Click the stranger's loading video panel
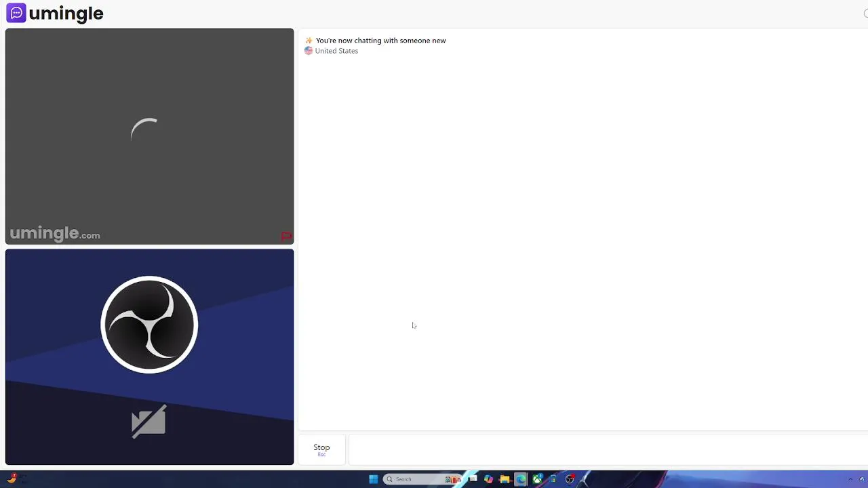Image resolution: width=868 pixels, height=488 pixels. (x=149, y=136)
